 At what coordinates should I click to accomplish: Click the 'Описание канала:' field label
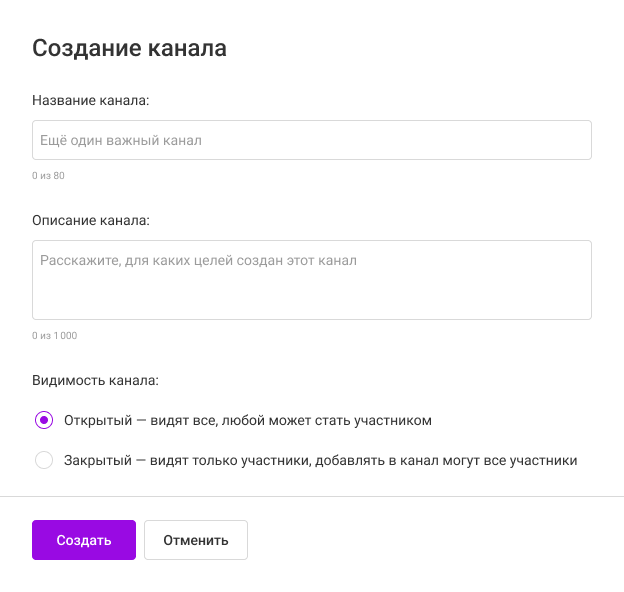(90, 220)
